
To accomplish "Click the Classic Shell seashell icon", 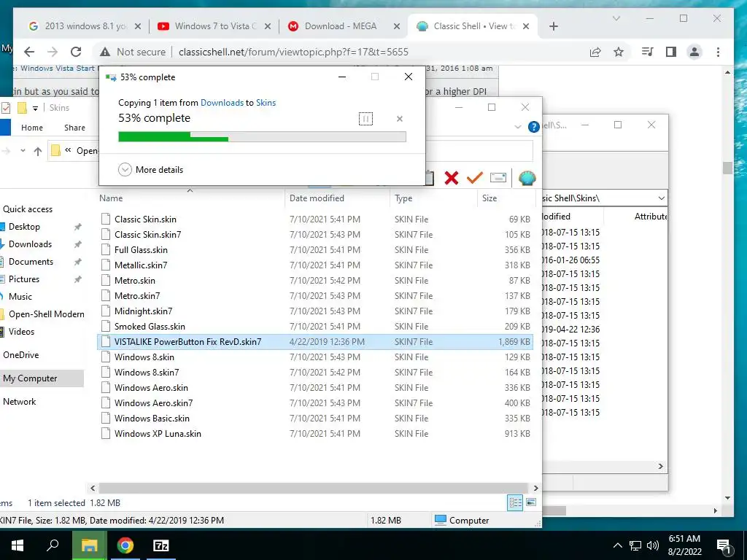I will click(x=527, y=178).
